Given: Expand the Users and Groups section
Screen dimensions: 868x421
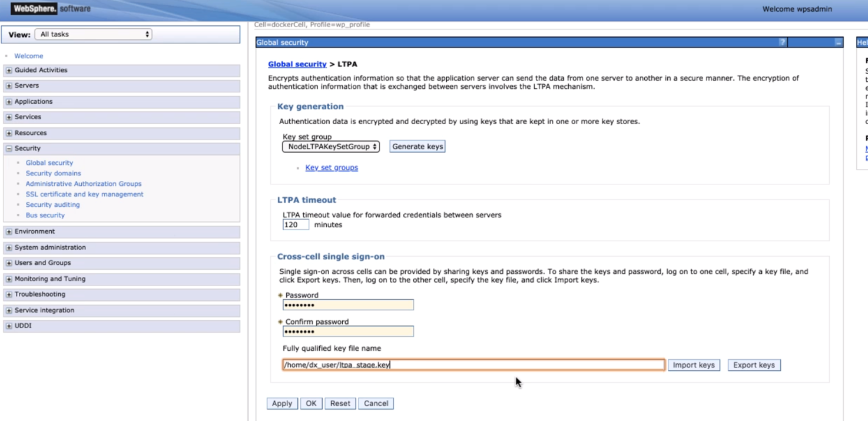Looking at the screenshot, I should point(9,263).
